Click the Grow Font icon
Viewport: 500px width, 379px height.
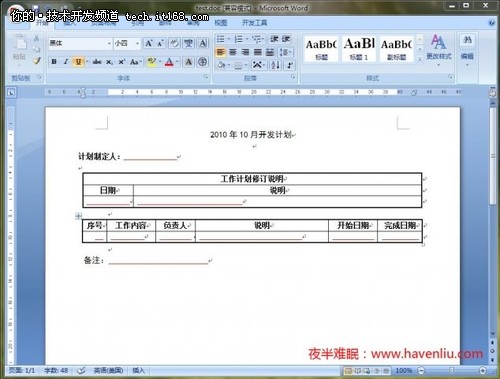pyautogui.click(x=148, y=43)
